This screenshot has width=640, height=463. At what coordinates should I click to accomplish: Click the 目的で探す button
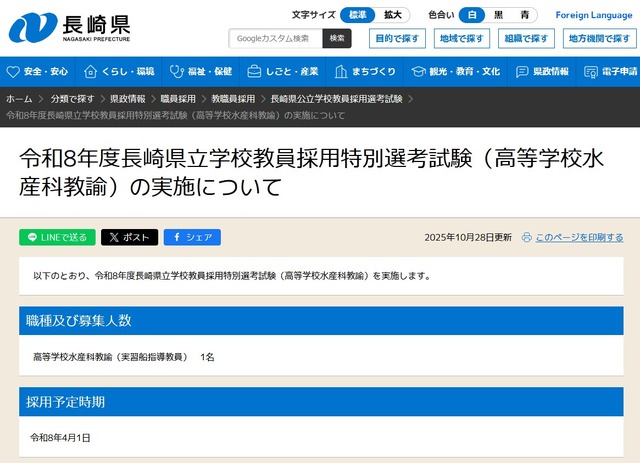tap(397, 38)
